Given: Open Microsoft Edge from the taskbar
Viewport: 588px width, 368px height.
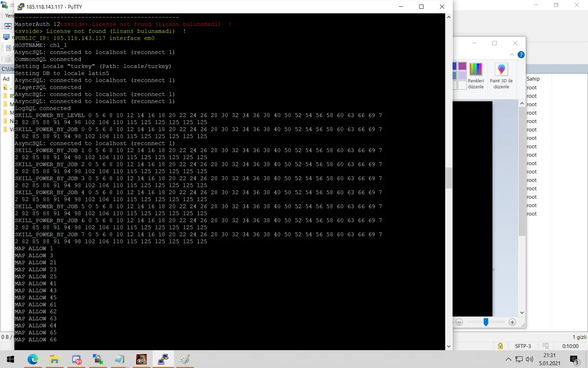Looking at the screenshot, I should 33,359.
